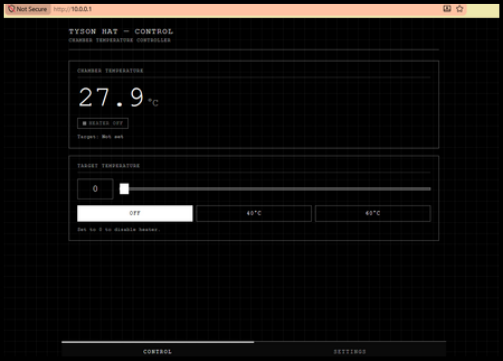The height and width of the screenshot is (361, 503).
Task: Click the bookmark star icon
Action: coord(460,9)
